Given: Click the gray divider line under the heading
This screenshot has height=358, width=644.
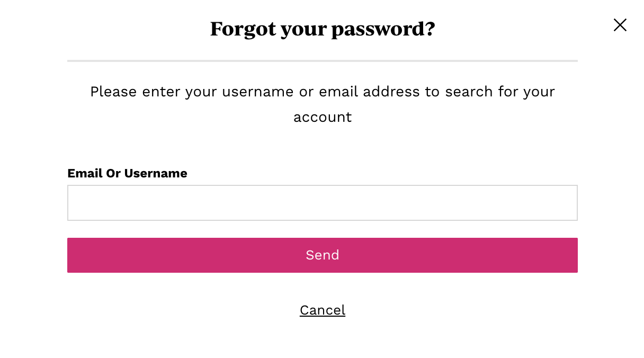Looking at the screenshot, I should pyautogui.click(x=322, y=61).
